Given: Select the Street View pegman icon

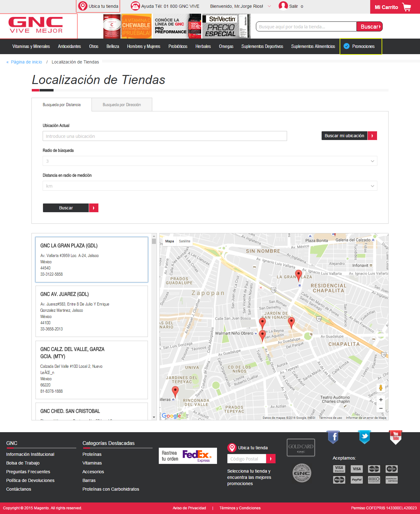Looking at the screenshot, I should [380, 388].
